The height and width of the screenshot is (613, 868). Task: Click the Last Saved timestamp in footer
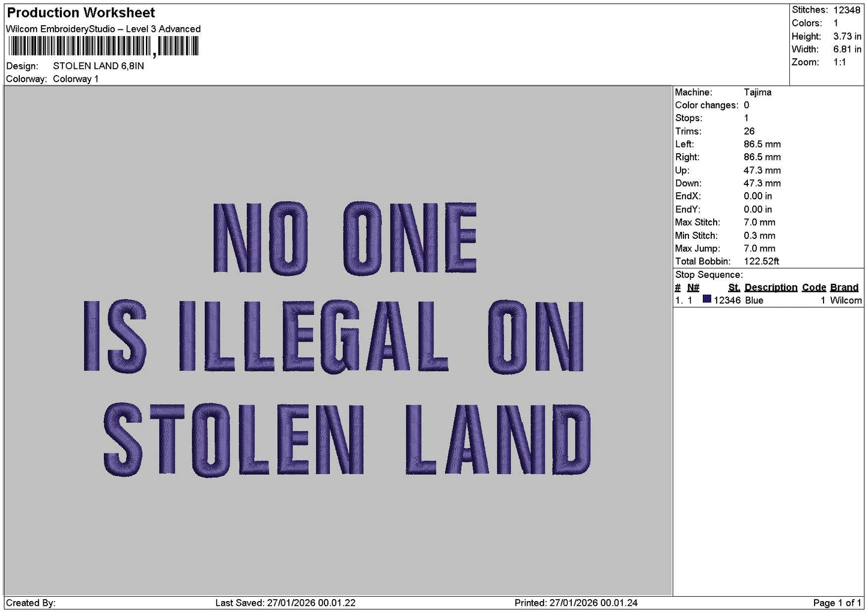coord(285,603)
